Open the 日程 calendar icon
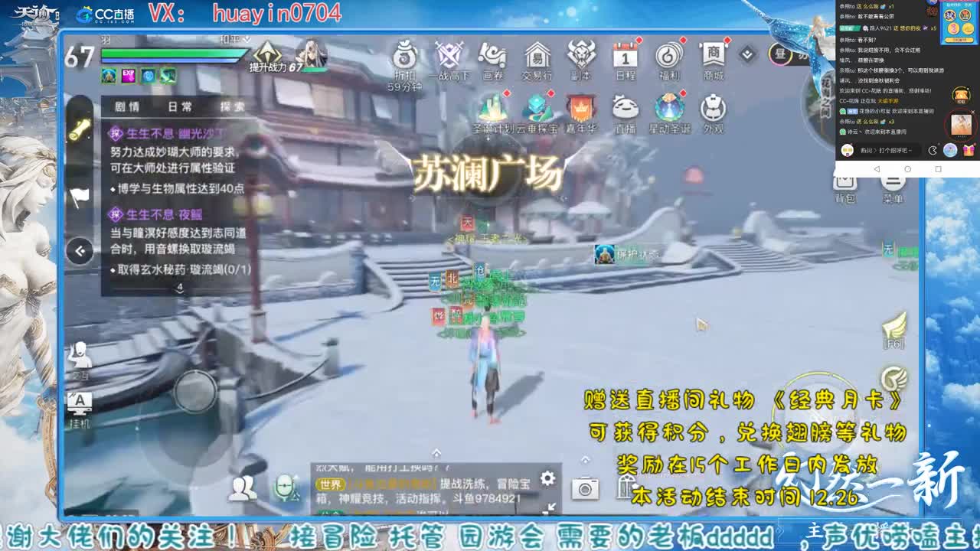The image size is (980, 551). pos(626,56)
